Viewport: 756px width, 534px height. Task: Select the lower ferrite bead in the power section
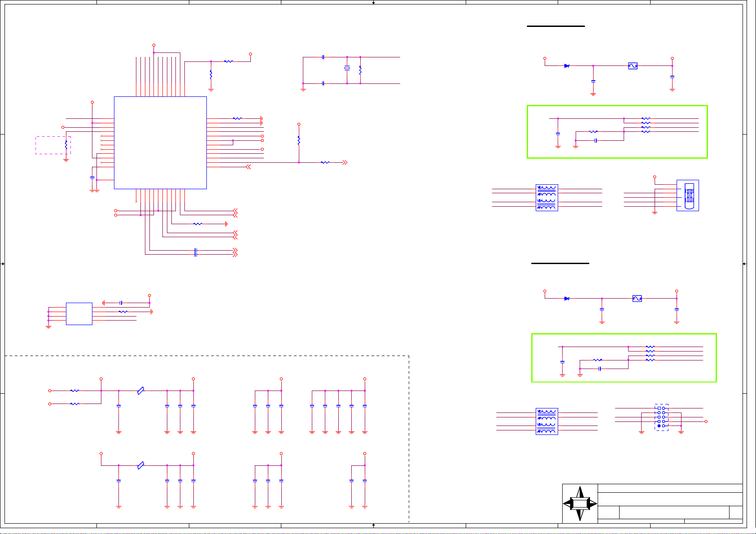[141, 465]
